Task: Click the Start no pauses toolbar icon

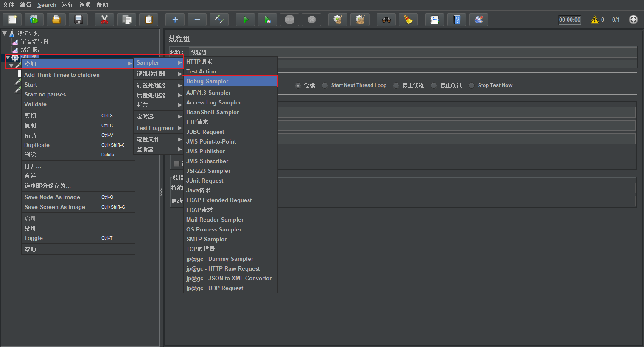Action: [267, 20]
